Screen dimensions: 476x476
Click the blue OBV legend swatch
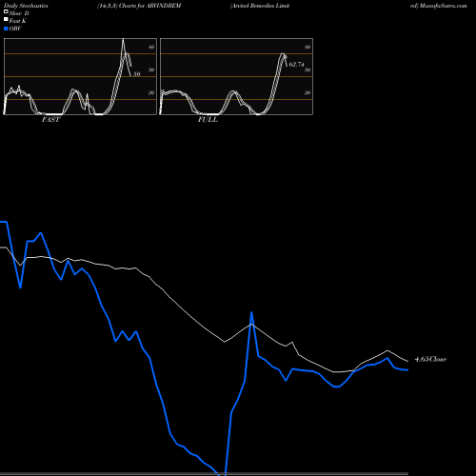tap(6, 29)
